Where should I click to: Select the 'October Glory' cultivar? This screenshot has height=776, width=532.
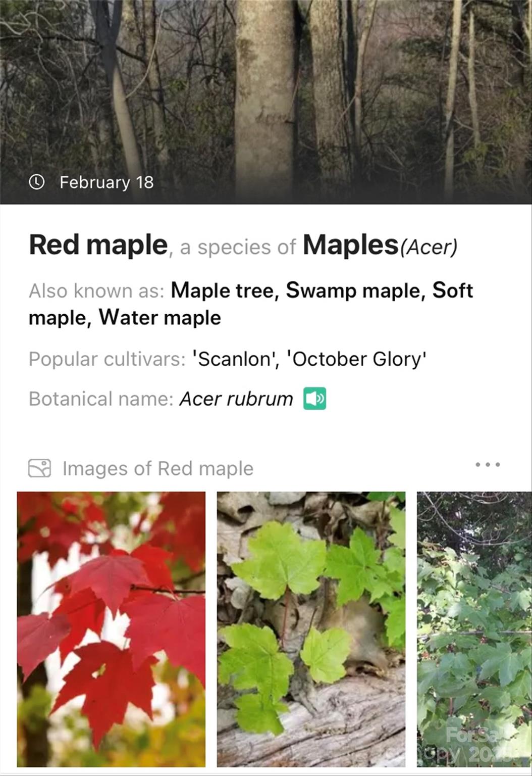tap(356, 359)
